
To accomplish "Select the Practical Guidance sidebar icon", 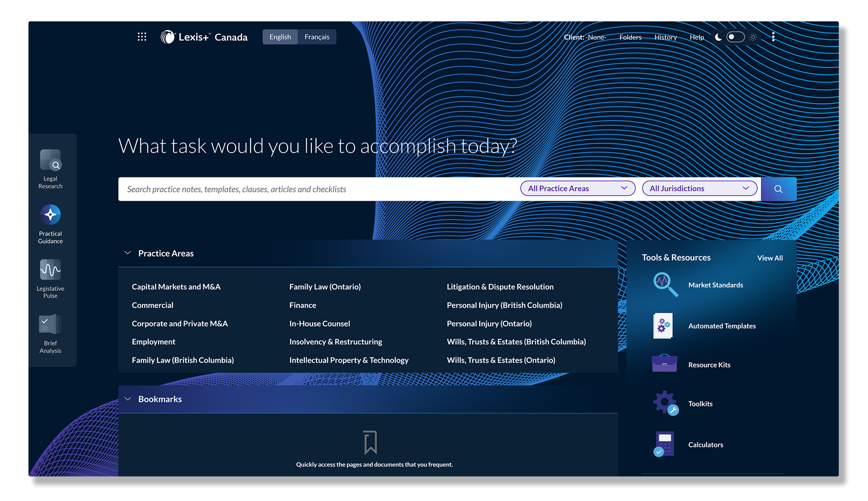I will click(x=50, y=215).
